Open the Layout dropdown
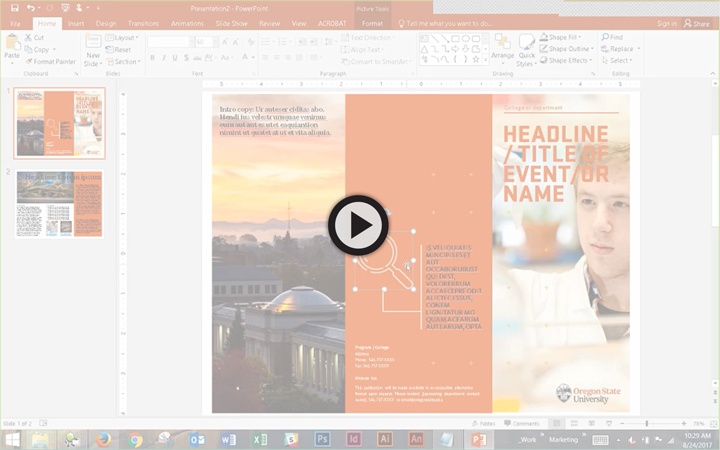This screenshot has width=720, height=450. point(122,38)
